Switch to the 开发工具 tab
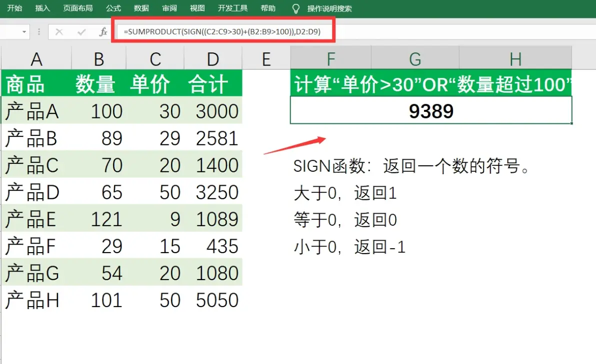The width and height of the screenshot is (596, 364). coord(232,8)
